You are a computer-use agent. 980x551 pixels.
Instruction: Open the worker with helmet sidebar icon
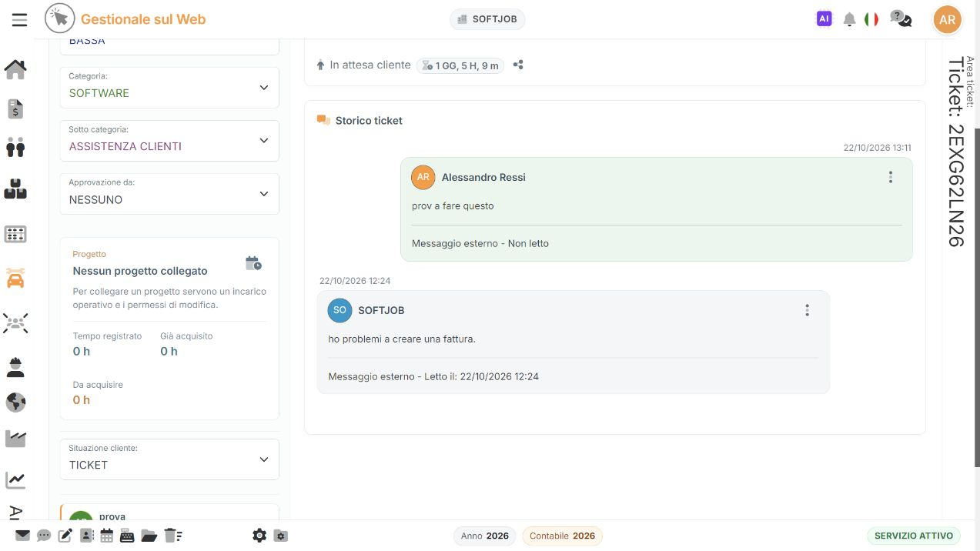(x=15, y=367)
